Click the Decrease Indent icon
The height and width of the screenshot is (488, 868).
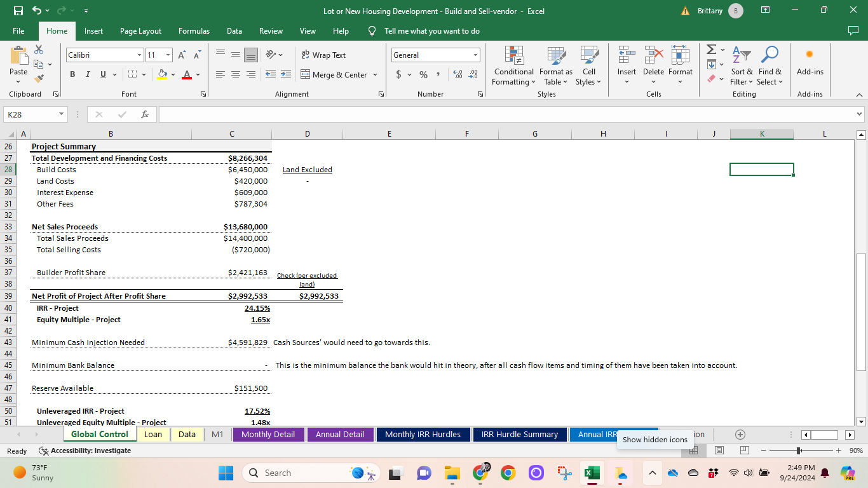pos(270,74)
